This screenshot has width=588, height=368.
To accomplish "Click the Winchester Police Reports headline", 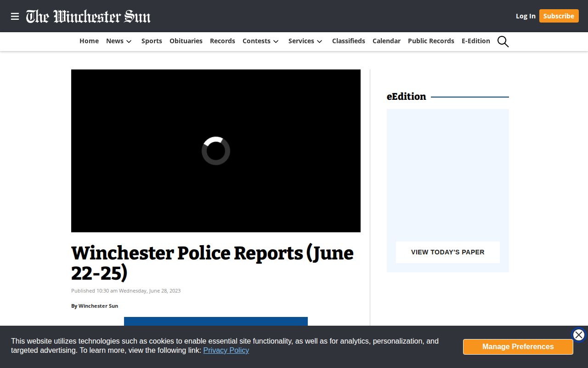I will (212, 263).
